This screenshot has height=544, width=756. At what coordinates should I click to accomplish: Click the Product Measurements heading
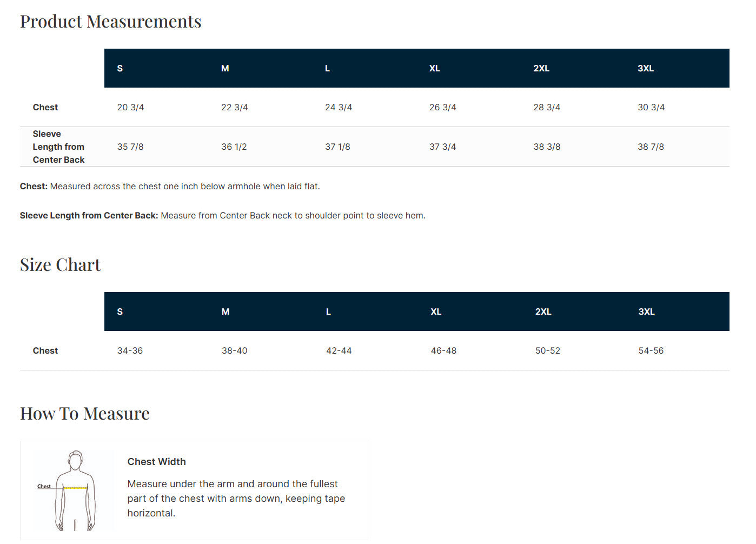[x=110, y=22]
